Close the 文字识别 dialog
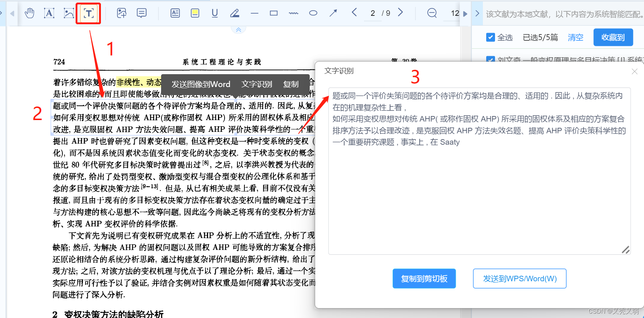The width and height of the screenshot is (644, 318). (634, 71)
